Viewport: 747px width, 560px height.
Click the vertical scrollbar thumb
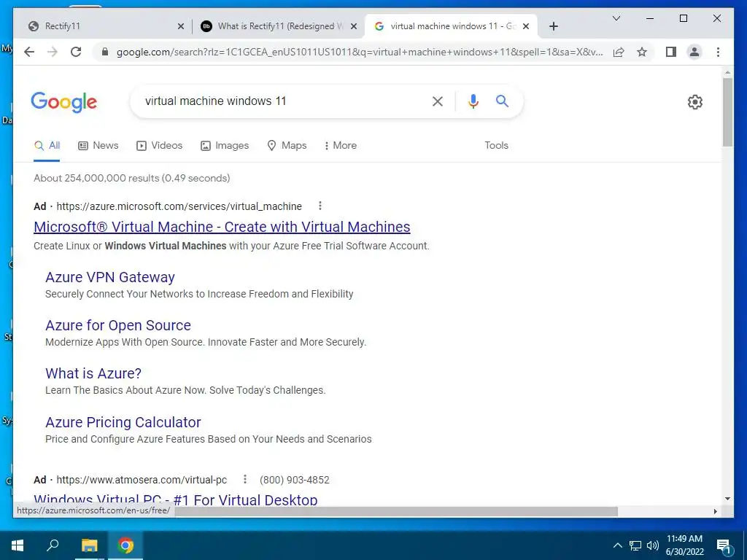[x=727, y=112]
